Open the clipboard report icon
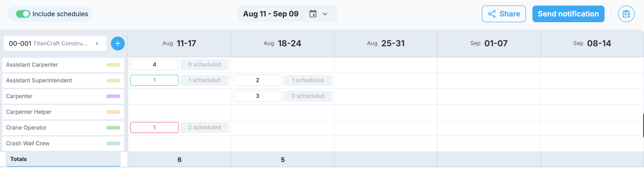Viewport: 644px width, 180px height. click(626, 14)
